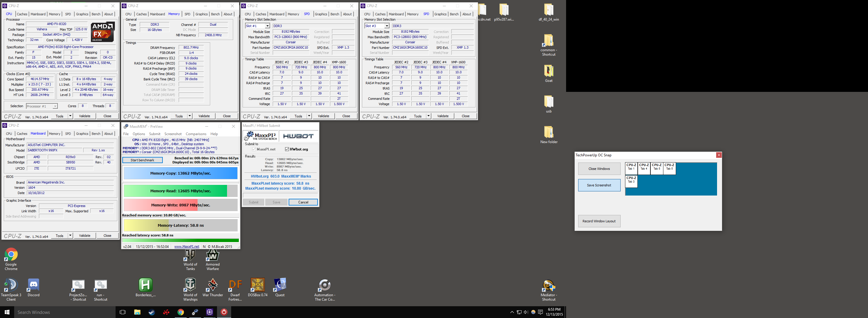Expand Tools arrow in Slot #1 SPD window
The width and height of the screenshot is (868, 318).
pyautogui.click(x=309, y=116)
